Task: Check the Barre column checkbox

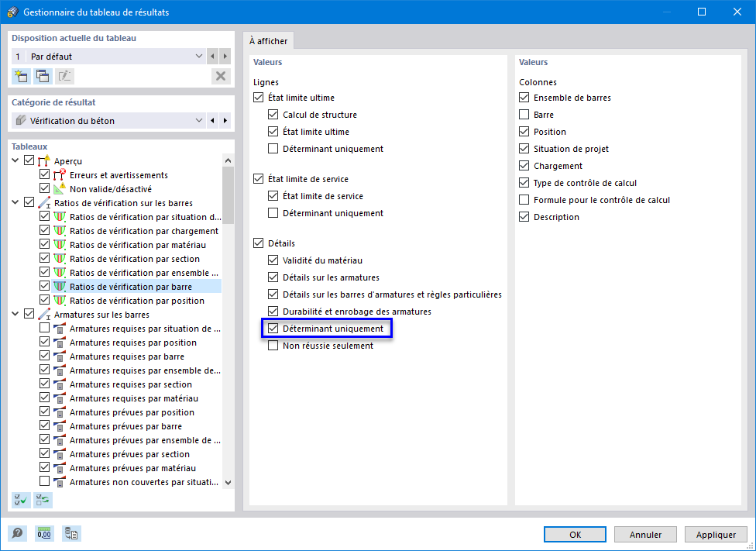Action: pos(524,115)
